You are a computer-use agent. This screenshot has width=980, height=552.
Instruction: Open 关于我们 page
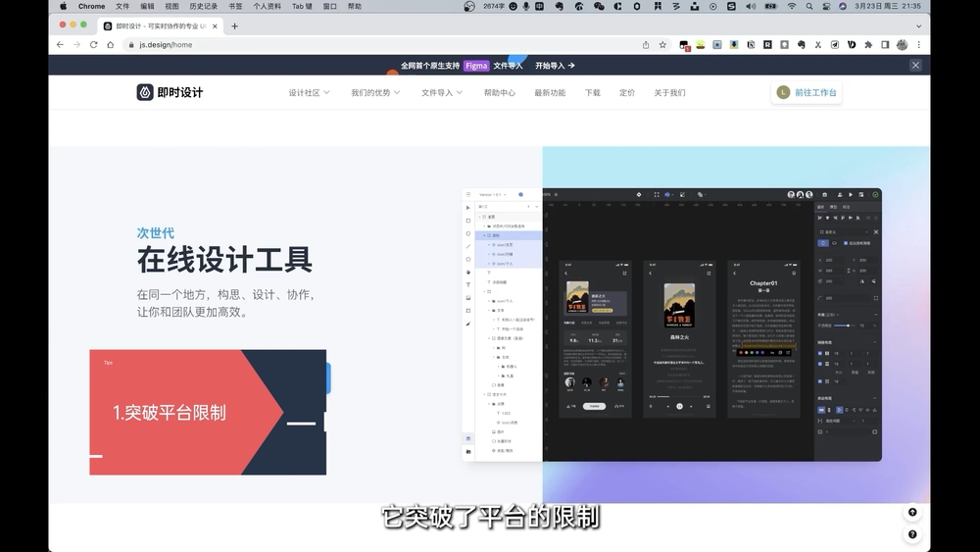[669, 92]
